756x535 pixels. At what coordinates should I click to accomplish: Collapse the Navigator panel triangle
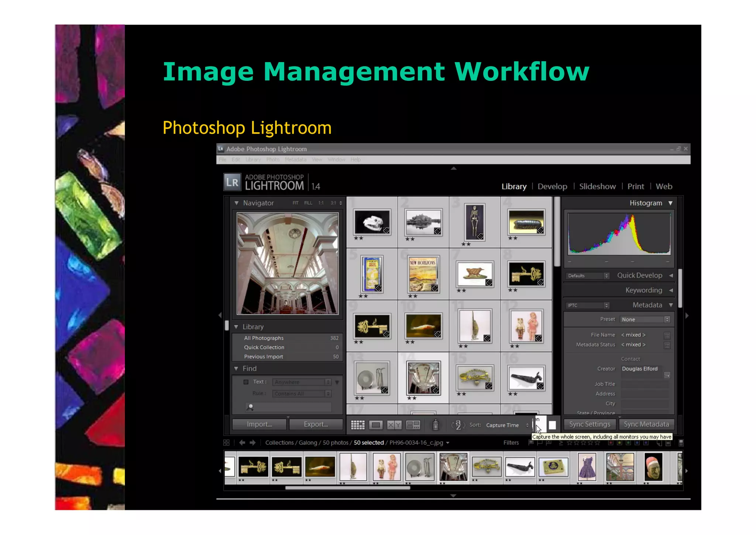[x=237, y=203]
